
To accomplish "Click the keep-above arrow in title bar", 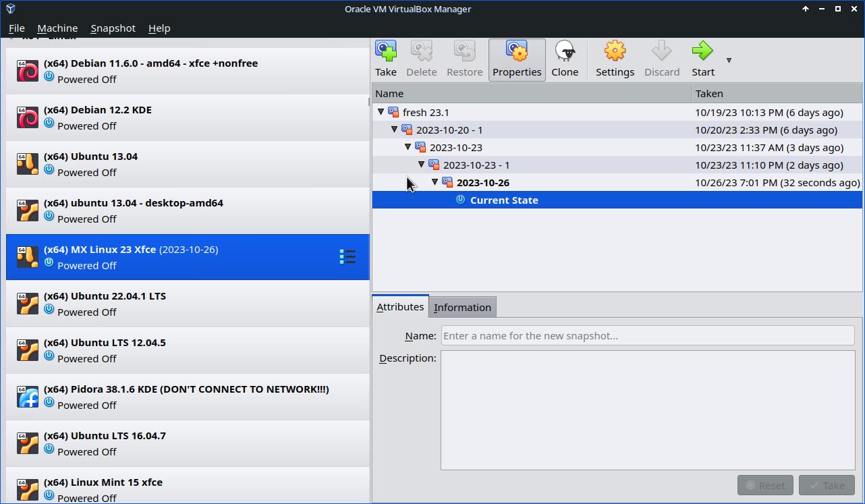I will point(806,9).
